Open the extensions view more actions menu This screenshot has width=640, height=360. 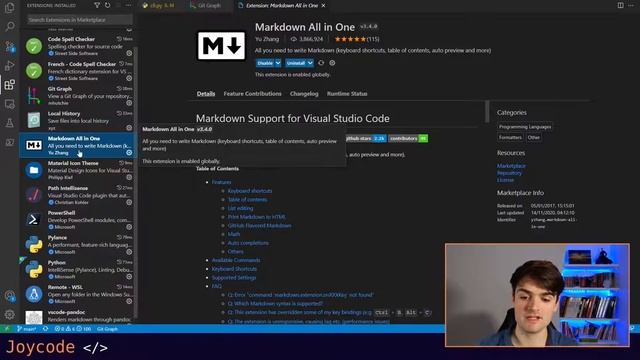tap(129, 5)
